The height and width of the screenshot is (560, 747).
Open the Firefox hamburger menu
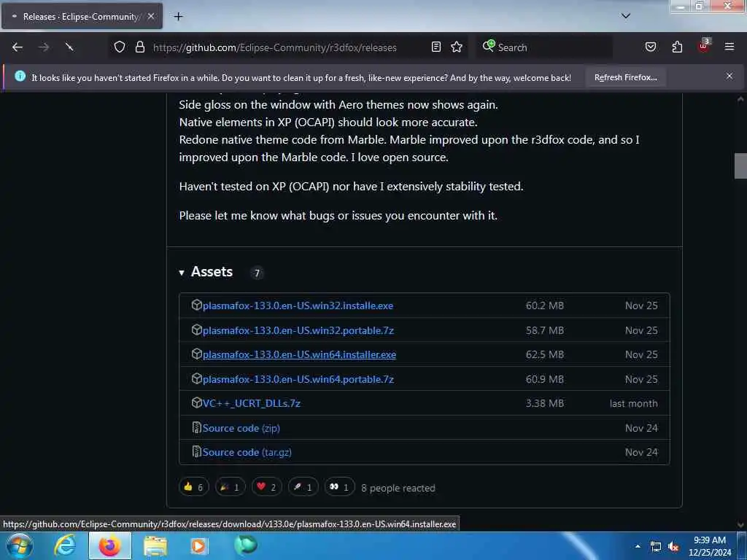729,47
